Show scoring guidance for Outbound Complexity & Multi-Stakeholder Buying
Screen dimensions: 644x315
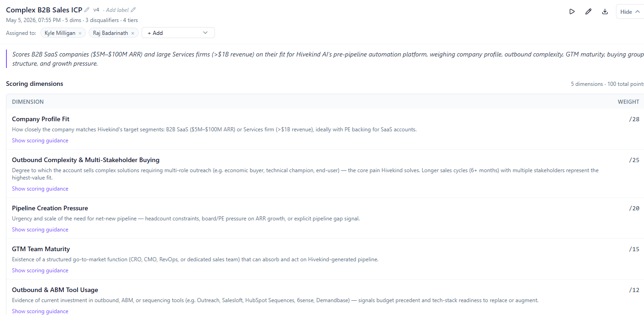pyautogui.click(x=40, y=189)
